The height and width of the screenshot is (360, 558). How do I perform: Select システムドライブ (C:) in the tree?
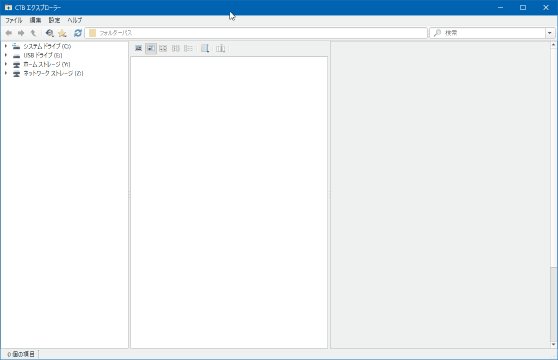click(47, 46)
